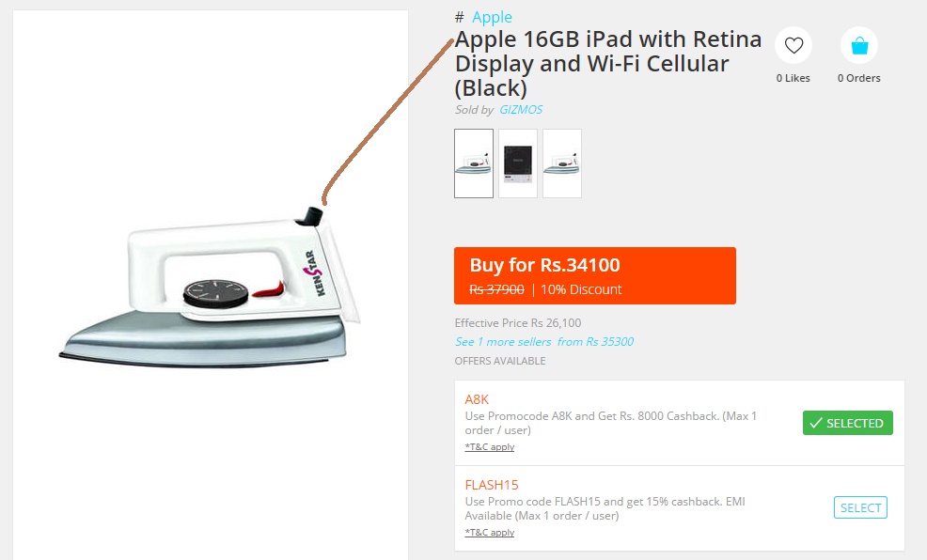Screen dimensions: 927x560
Task: Select the third product thumbnail
Action: [x=562, y=163]
